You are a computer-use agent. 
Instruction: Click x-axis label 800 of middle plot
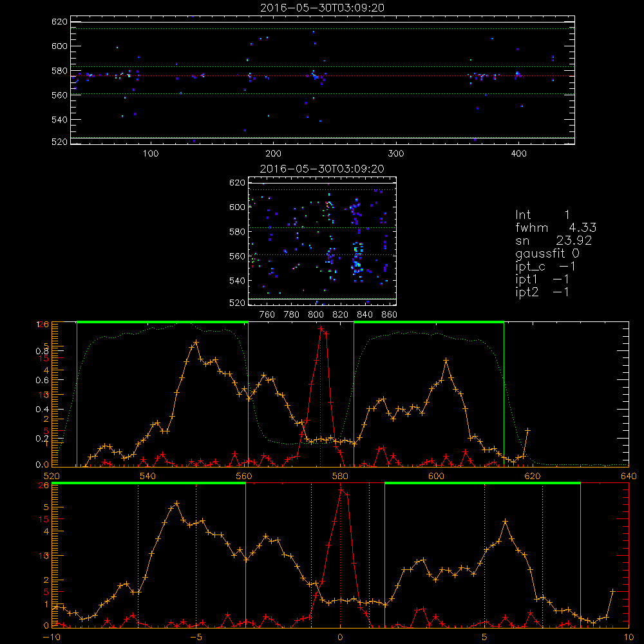316,315
